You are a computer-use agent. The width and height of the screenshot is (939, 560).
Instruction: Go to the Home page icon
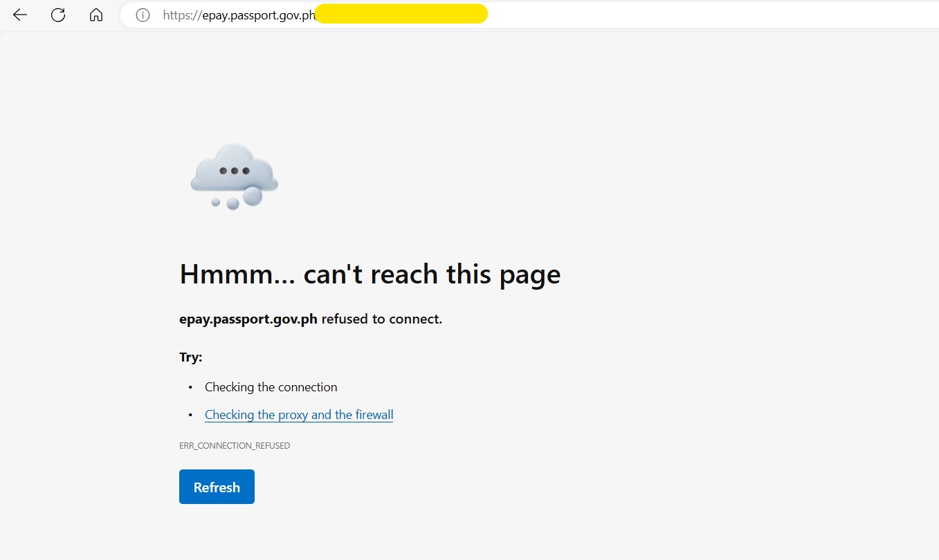[96, 15]
